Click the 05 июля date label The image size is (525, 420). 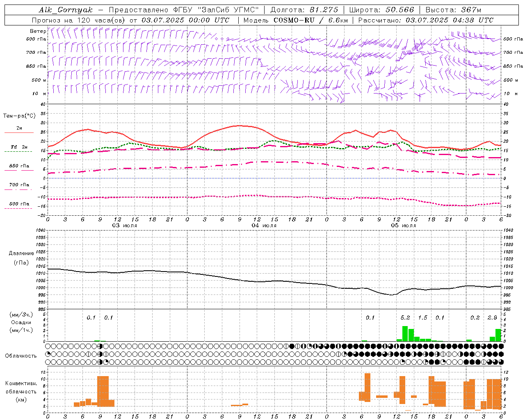coord(404,225)
